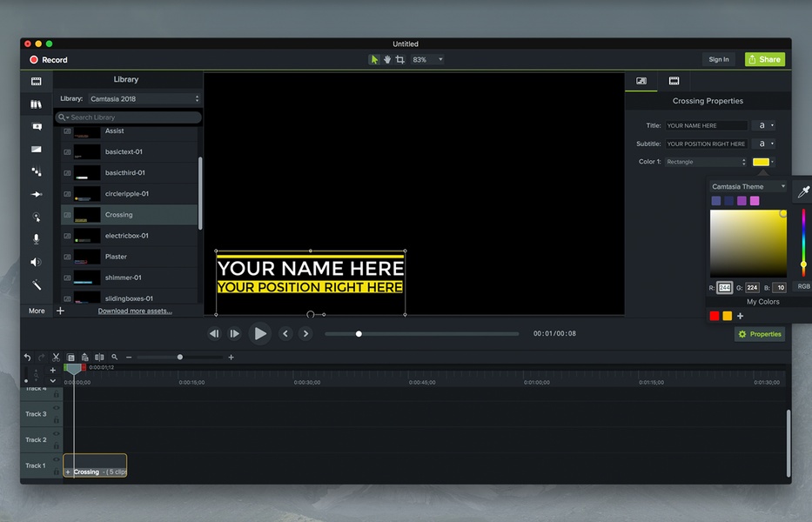The width and height of the screenshot is (812, 522).
Task: Click the Title text field
Action: (706, 125)
